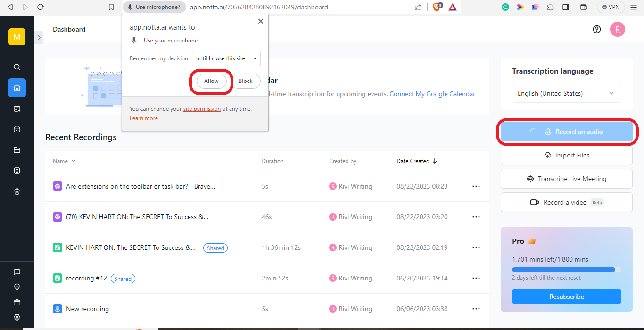Click the Learn more link
The width and height of the screenshot is (644, 330).
point(144,118)
